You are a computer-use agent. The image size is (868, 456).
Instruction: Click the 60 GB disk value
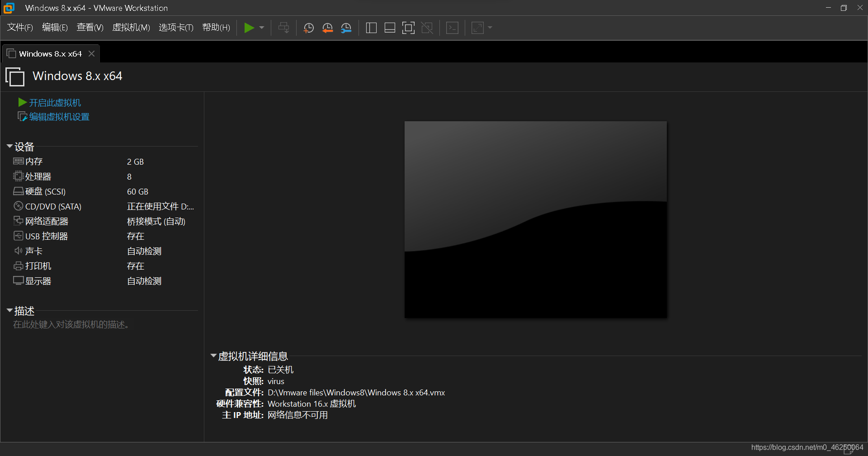coord(137,191)
